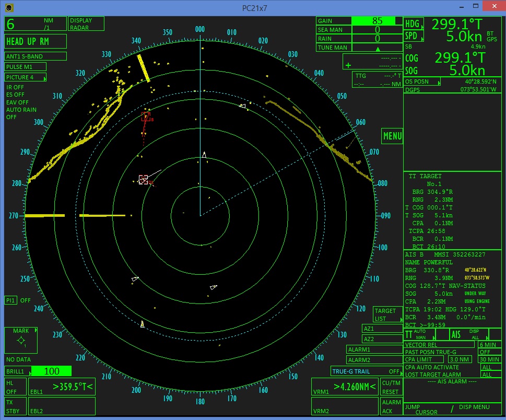Open the TRUE-G TRAIL options
This screenshot has width=506, height=420.
point(366,371)
